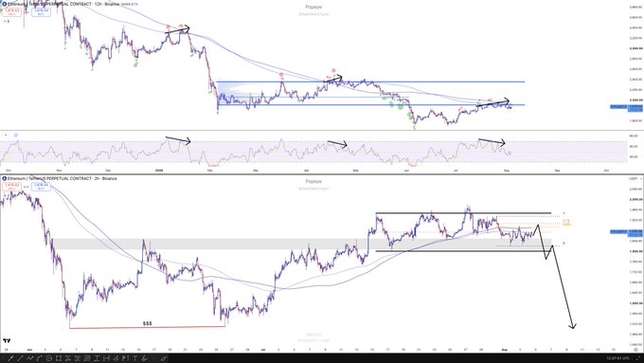Image resolution: width=644 pixels, height=363 pixels.
Task: Toggle fullscreen icon beside the UTC clock
Action: [638, 358]
